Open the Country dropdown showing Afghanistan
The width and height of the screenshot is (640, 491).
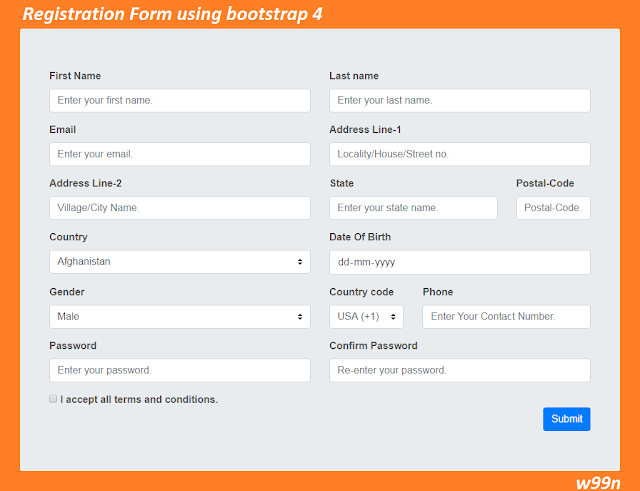tap(180, 262)
